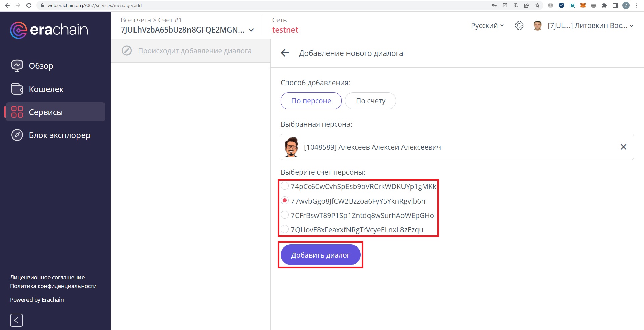644x330 pixels.
Task: Open the Политика конфиденциальности link
Action: click(53, 286)
